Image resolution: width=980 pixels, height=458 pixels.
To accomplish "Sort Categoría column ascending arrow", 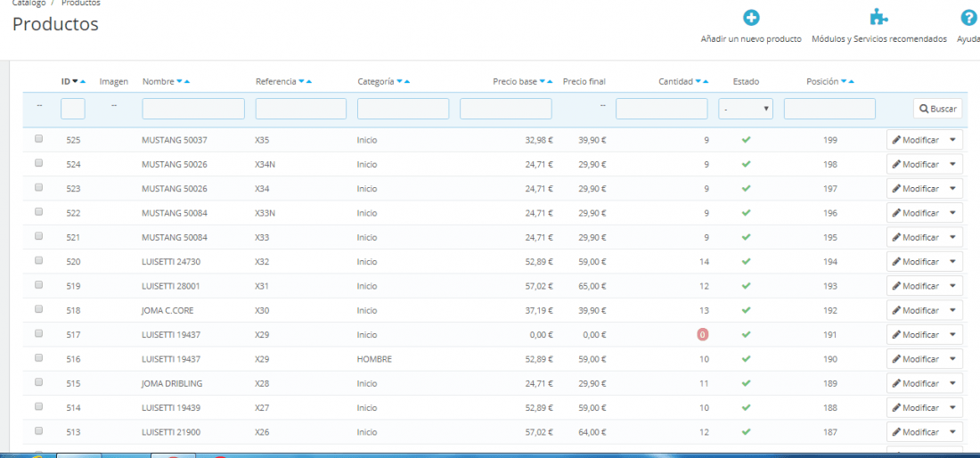I will coord(407,81).
